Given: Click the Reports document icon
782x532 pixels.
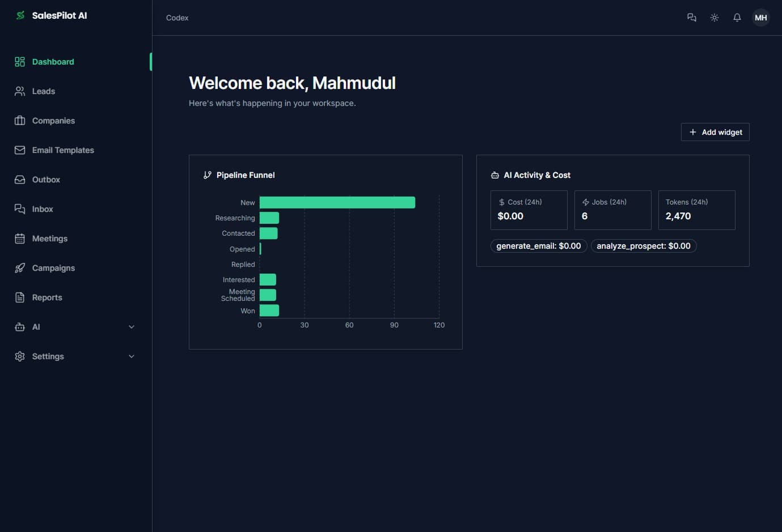Looking at the screenshot, I should (20, 297).
